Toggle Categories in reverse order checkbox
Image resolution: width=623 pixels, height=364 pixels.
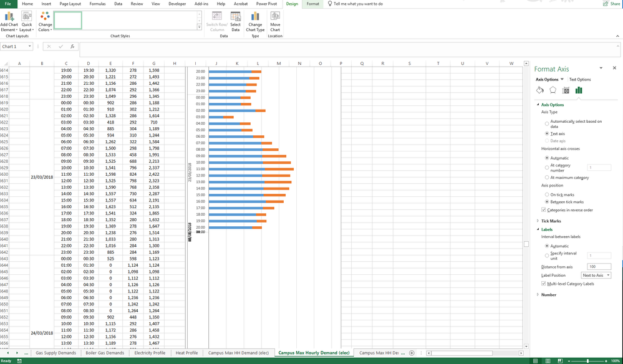[x=544, y=210]
